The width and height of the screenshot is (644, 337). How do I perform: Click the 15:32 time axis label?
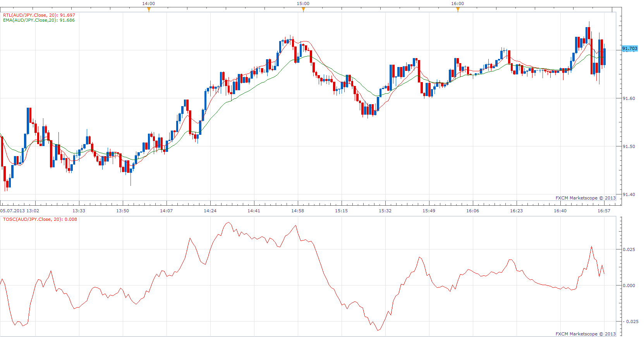[385, 211]
